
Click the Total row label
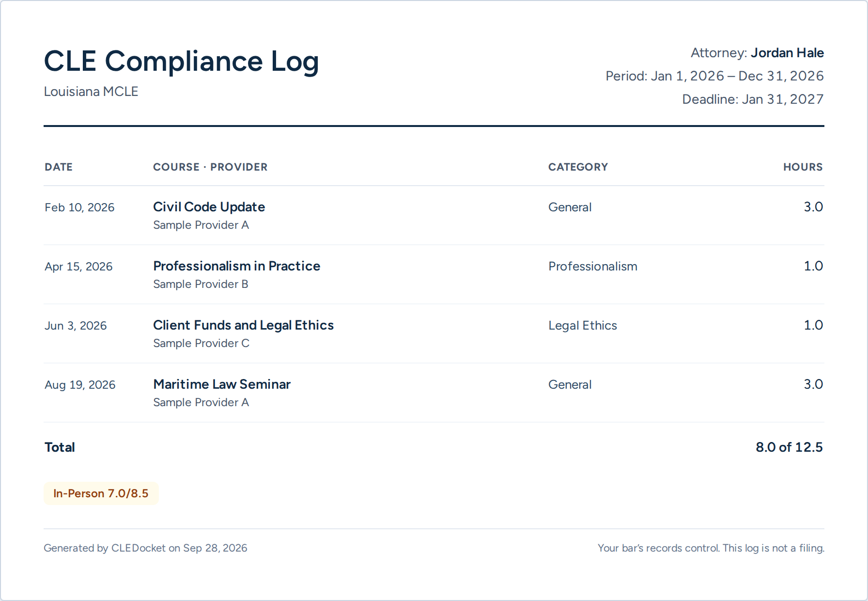click(x=60, y=447)
